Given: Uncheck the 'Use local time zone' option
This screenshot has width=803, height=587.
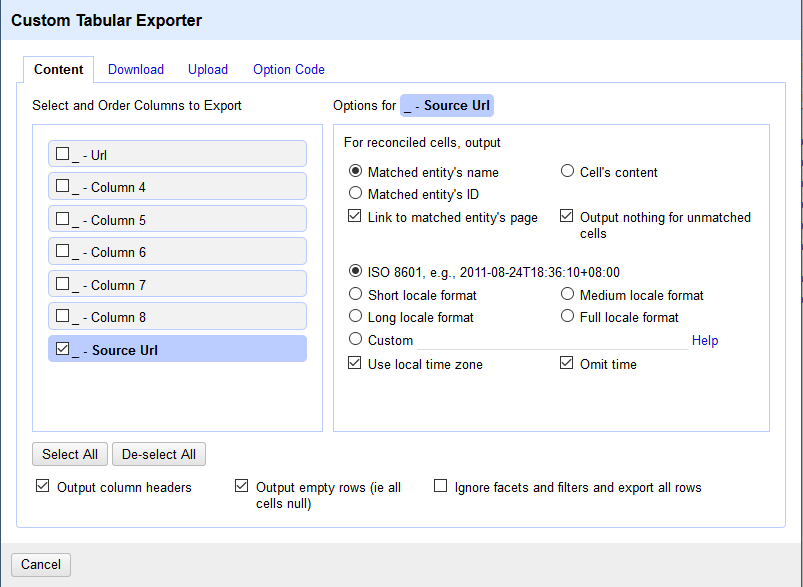Looking at the screenshot, I should point(355,362).
